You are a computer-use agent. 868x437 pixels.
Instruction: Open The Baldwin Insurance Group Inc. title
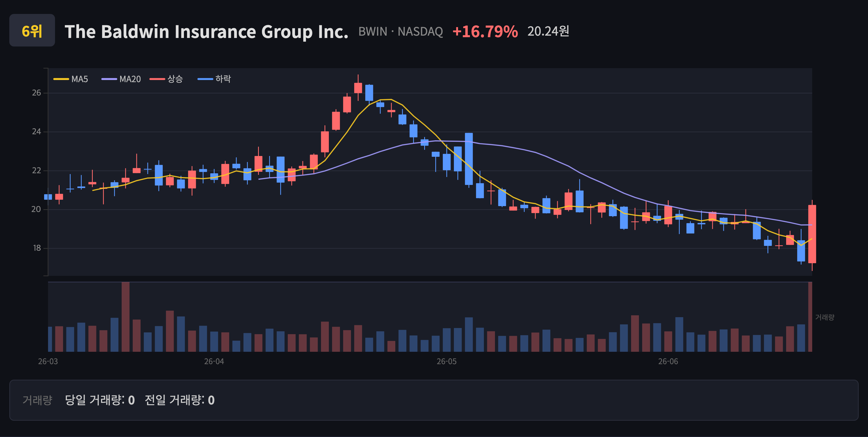pyautogui.click(x=206, y=32)
